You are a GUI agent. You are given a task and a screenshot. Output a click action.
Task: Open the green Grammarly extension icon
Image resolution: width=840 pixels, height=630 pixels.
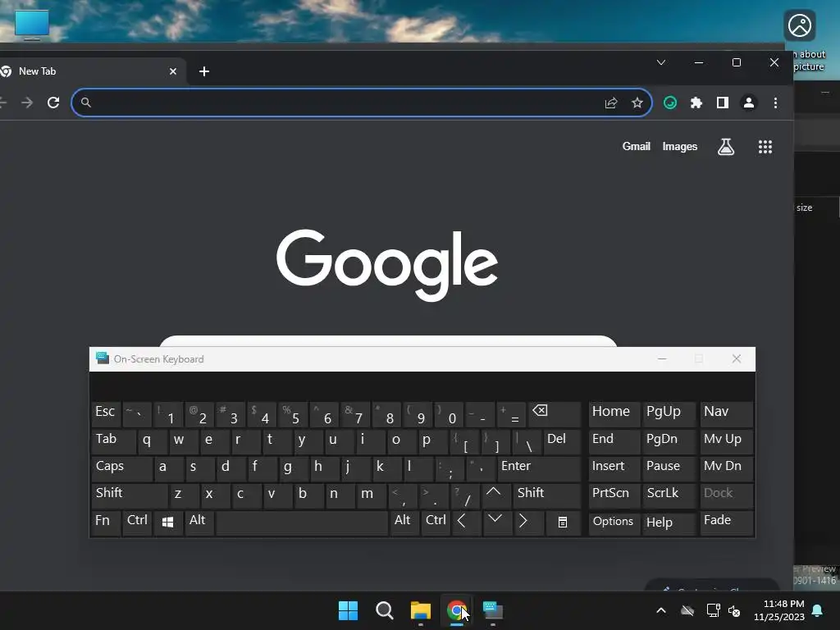pos(670,103)
